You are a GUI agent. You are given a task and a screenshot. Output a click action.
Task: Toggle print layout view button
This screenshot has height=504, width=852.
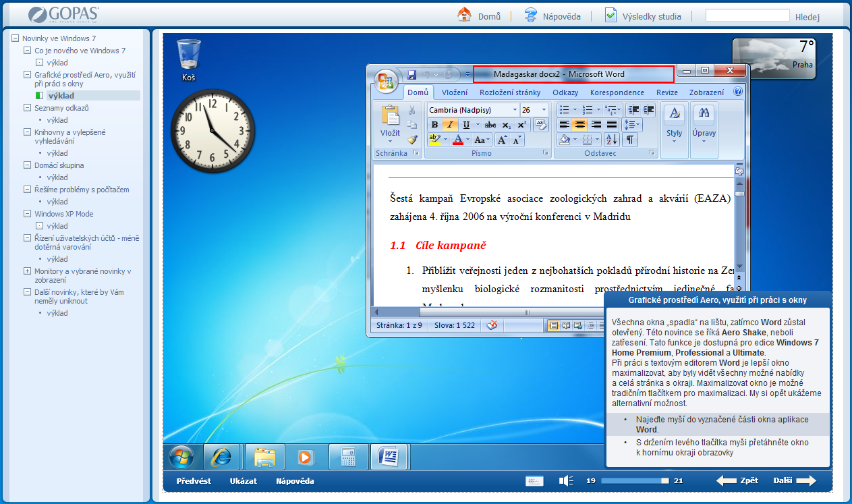[x=554, y=325]
